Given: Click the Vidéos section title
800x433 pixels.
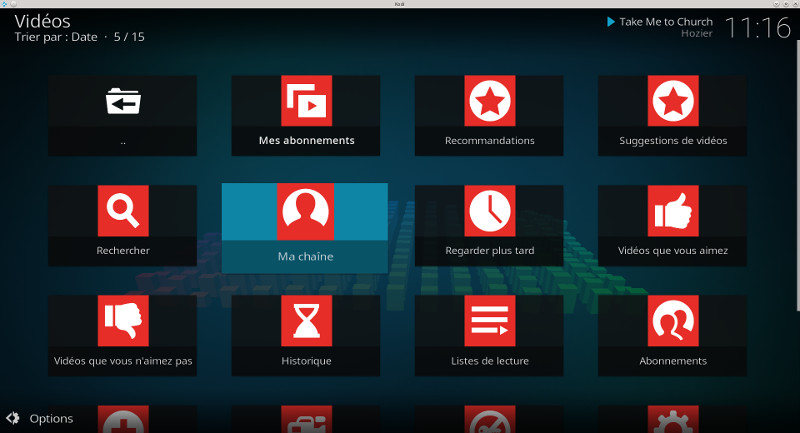Looking at the screenshot, I should click(42, 19).
